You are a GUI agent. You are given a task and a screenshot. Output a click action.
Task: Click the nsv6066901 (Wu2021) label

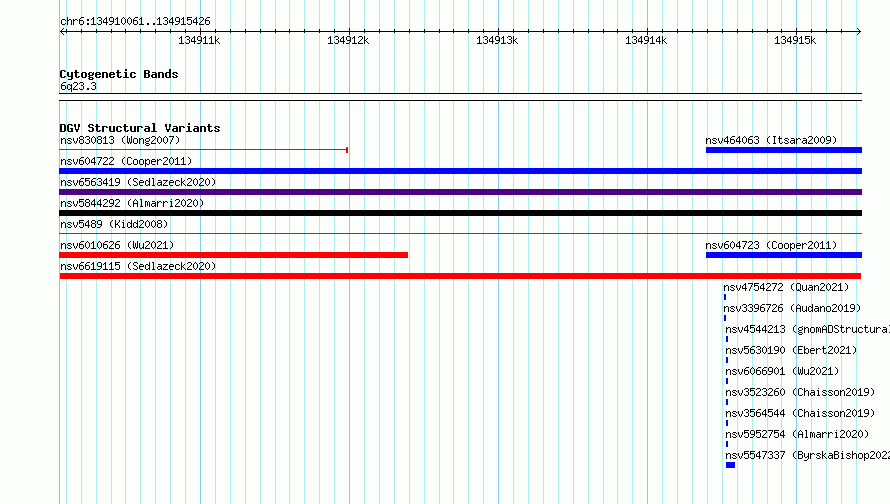782,371
